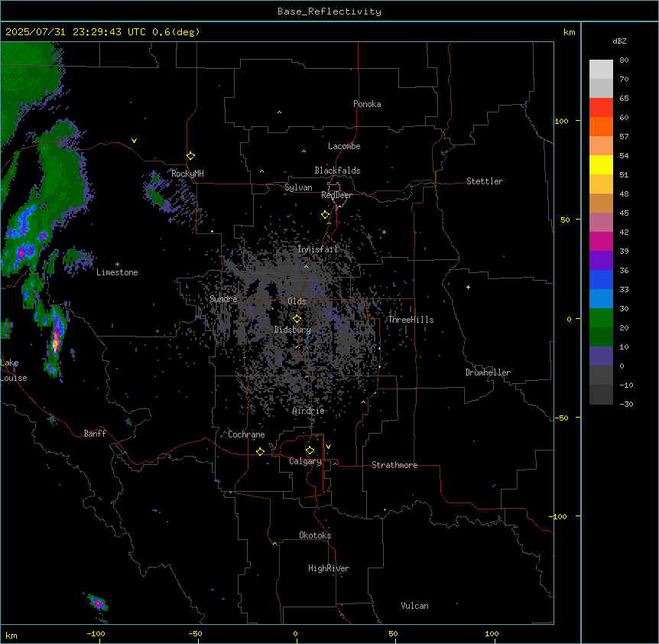This screenshot has width=659, height=644.
Task: Select the yellow diamond marker inside Calgary
Action: coord(310,450)
